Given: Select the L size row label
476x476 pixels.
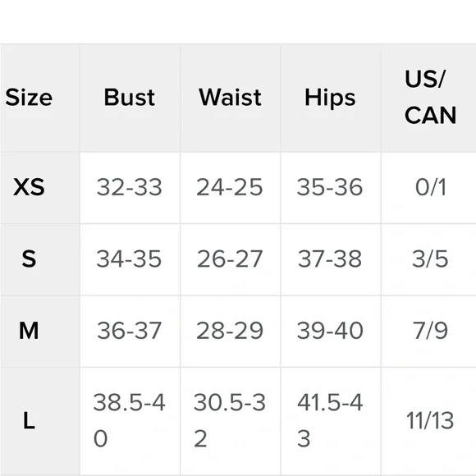Looking at the screenshot, I should (29, 421).
